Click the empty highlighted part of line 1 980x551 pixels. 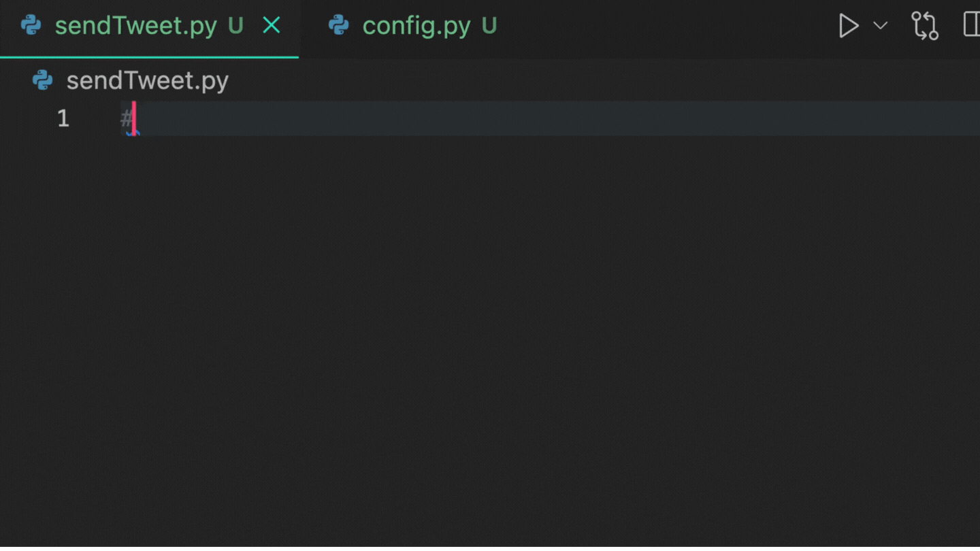[x=544, y=119]
